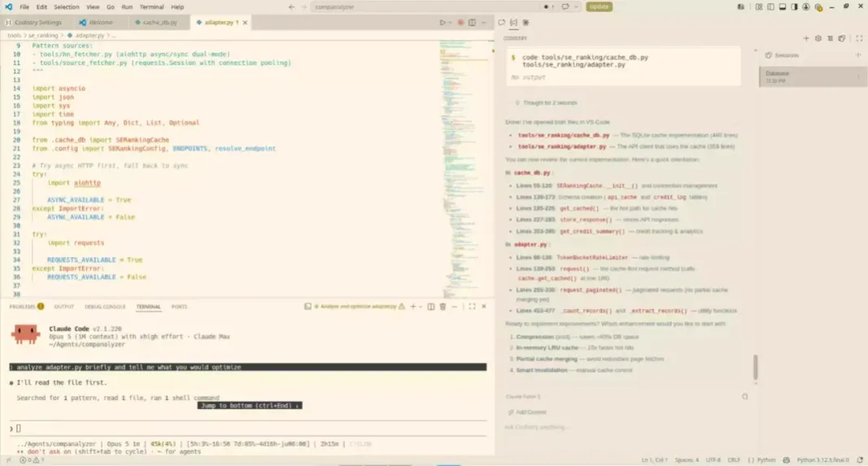Click the Add Context button
The width and height of the screenshot is (868, 466).
click(527, 412)
